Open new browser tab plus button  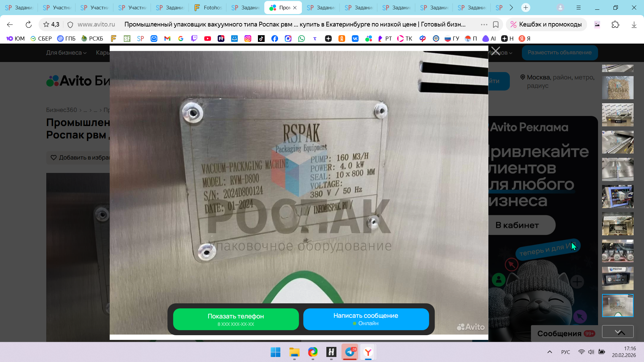click(526, 7)
